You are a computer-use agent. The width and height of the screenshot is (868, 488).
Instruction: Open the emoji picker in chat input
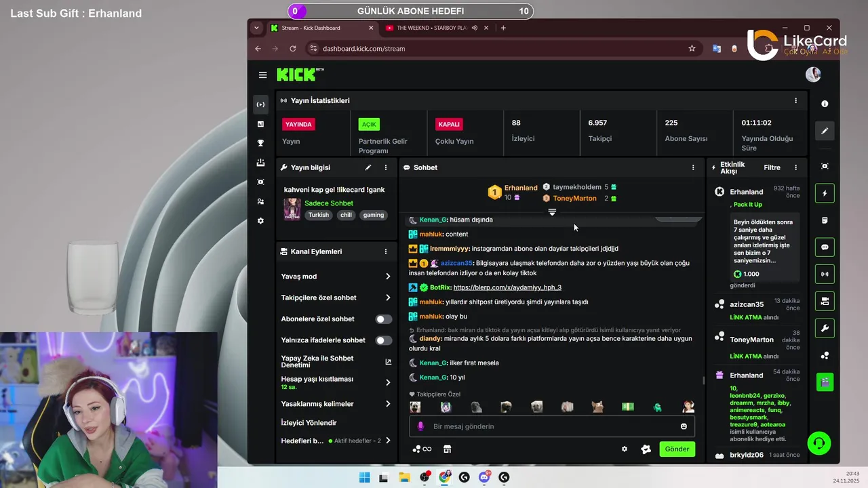pyautogui.click(x=684, y=426)
